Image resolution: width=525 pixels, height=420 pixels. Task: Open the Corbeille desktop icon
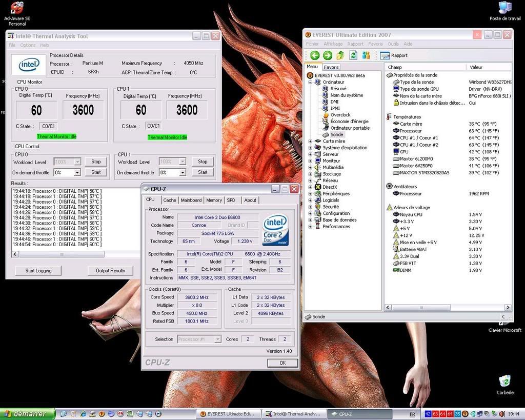point(504,382)
